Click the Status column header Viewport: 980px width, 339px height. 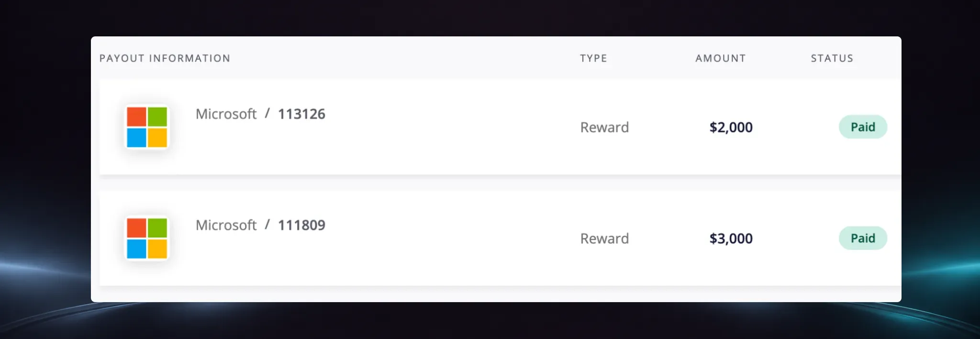[832, 58]
